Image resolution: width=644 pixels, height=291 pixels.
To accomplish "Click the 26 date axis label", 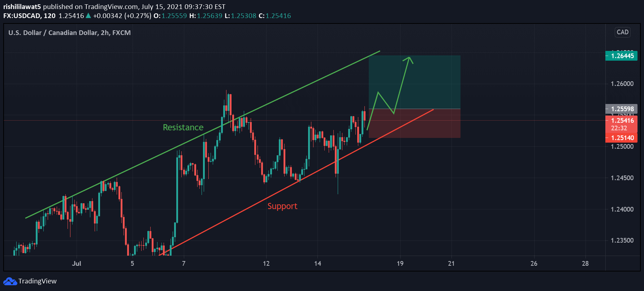I will click(x=534, y=263).
